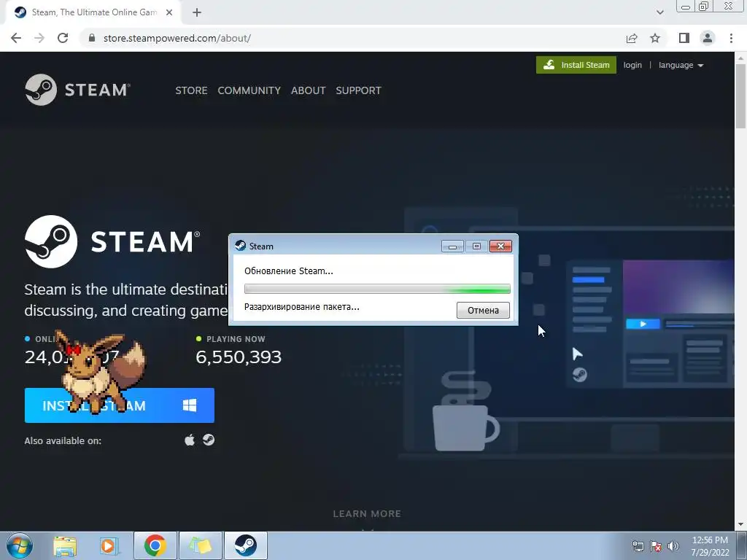Image resolution: width=747 pixels, height=560 pixels.
Task: Open the Chrome profile icon
Action: pos(708,38)
